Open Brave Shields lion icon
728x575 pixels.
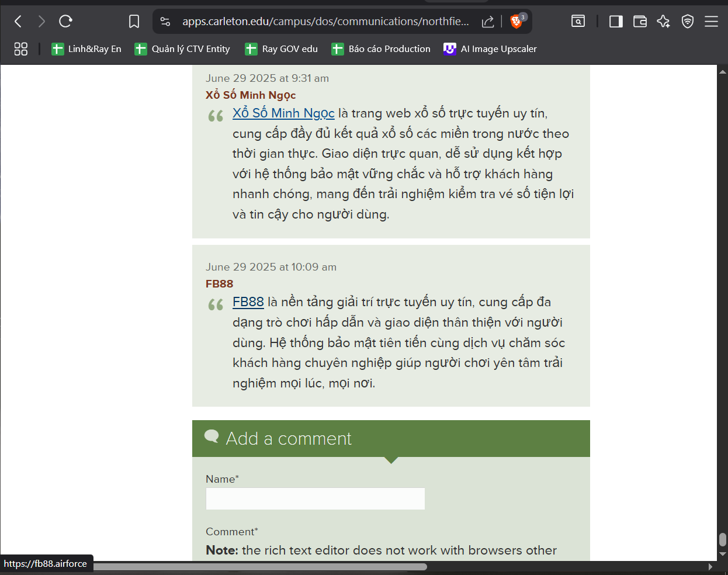[516, 21]
